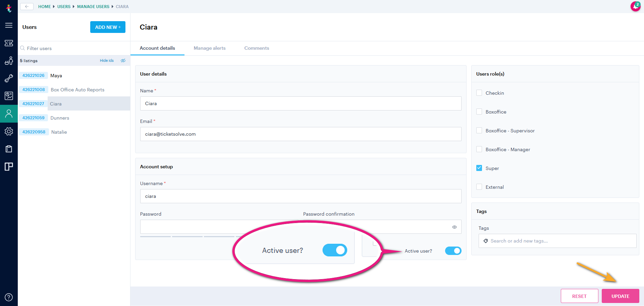Switch to the Account details tab
This screenshot has width=644, height=306.
157,48
